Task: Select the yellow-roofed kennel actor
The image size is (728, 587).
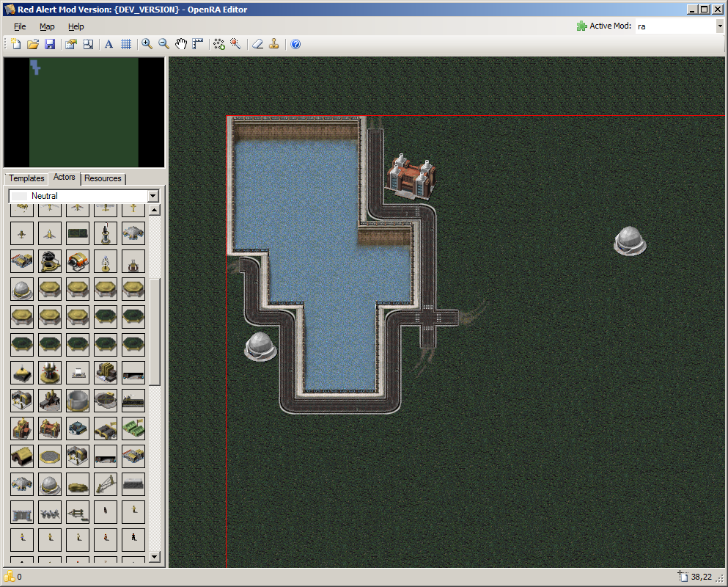Action: tap(22, 456)
